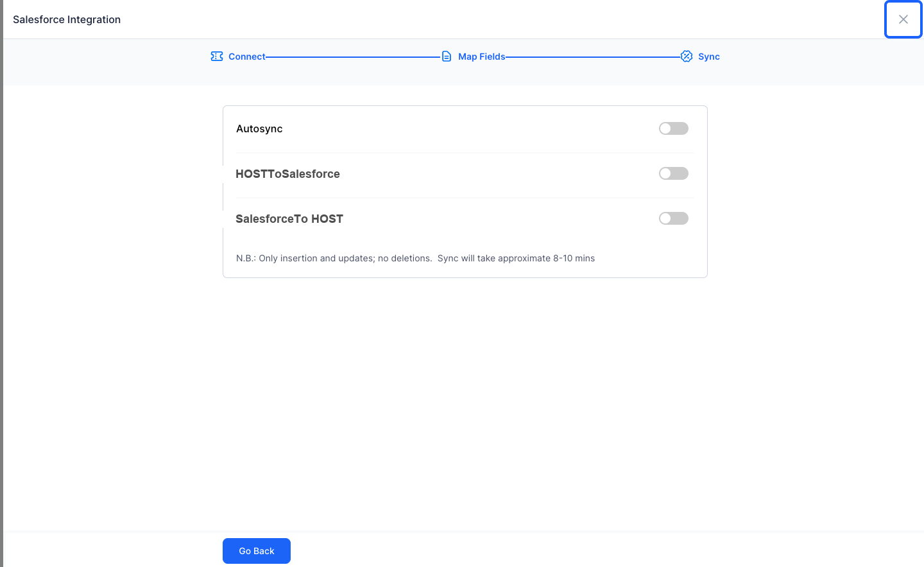Click the SalesforceTo HOST label
Viewport: 924px width, 567px height.
289,219
